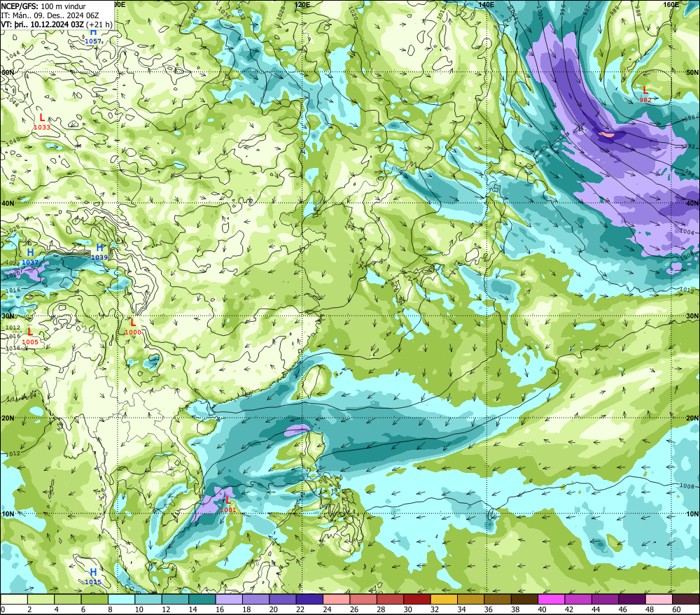
Task: Click the H 1015 high pressure marker
Action: 93,577
